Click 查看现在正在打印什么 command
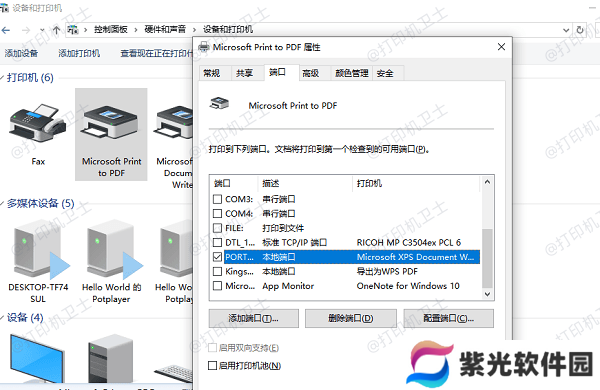This screenshot has width=600, height=390. (156, 53)
